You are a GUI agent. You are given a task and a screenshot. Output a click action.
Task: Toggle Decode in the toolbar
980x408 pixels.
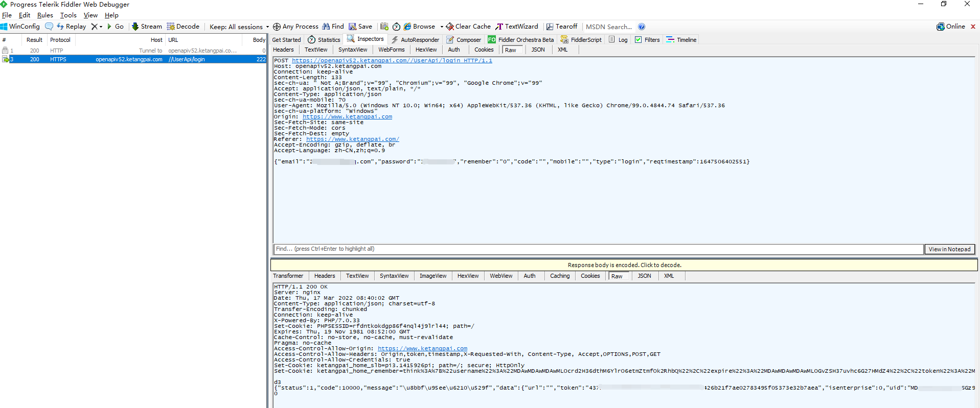click(x=183, y=27)
